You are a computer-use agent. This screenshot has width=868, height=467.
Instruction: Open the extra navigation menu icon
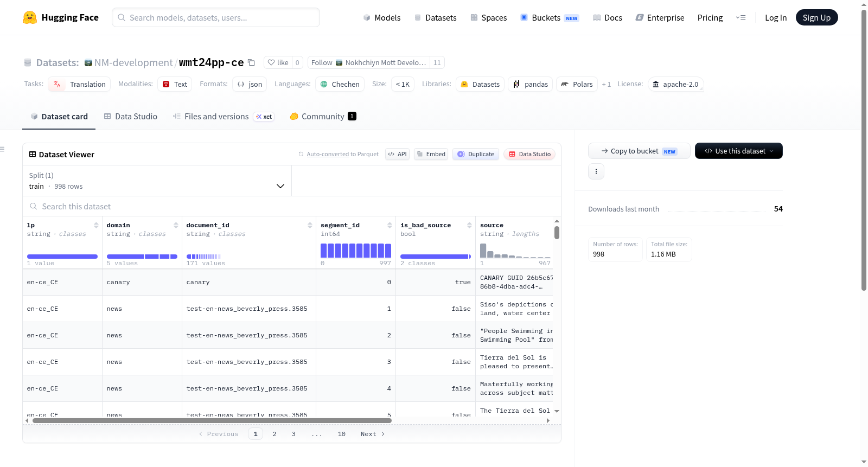pos(741,17)
